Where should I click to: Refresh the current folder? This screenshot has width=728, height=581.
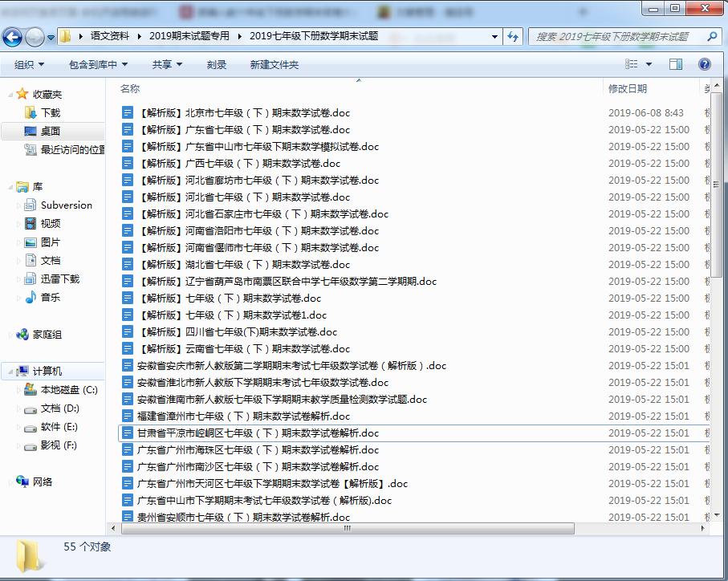(x=514, y=36)
